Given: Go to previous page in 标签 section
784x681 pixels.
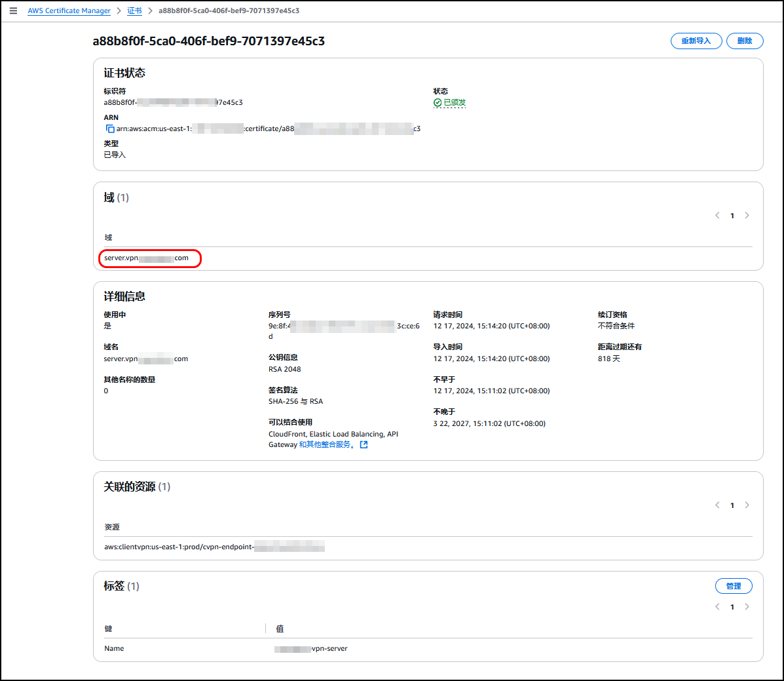Looking at the screenshot, I should click(717, 607).
